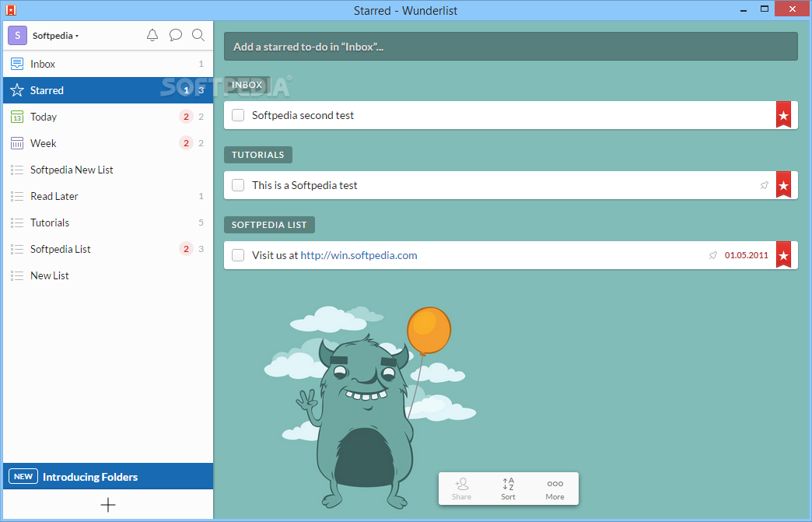Click the NEW label badge
Screen dimensions: 812x522
coord(23,476)
